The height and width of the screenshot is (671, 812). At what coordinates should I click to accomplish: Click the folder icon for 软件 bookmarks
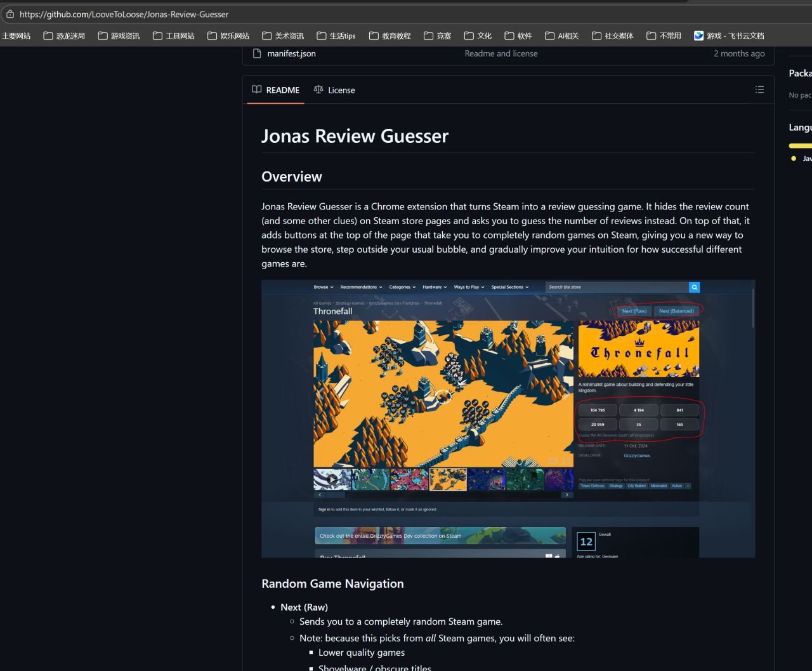coord(509,36)
